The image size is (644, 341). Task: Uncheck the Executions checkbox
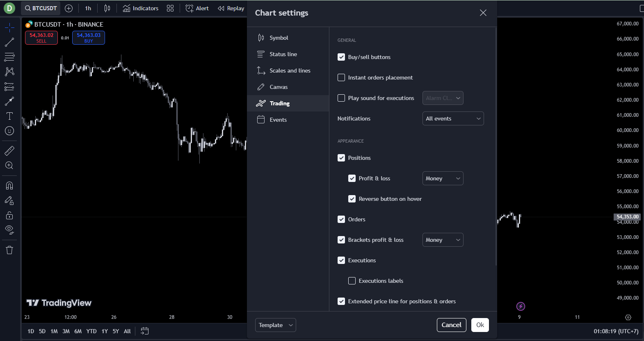pyautogui.click(x=341, y=260)
